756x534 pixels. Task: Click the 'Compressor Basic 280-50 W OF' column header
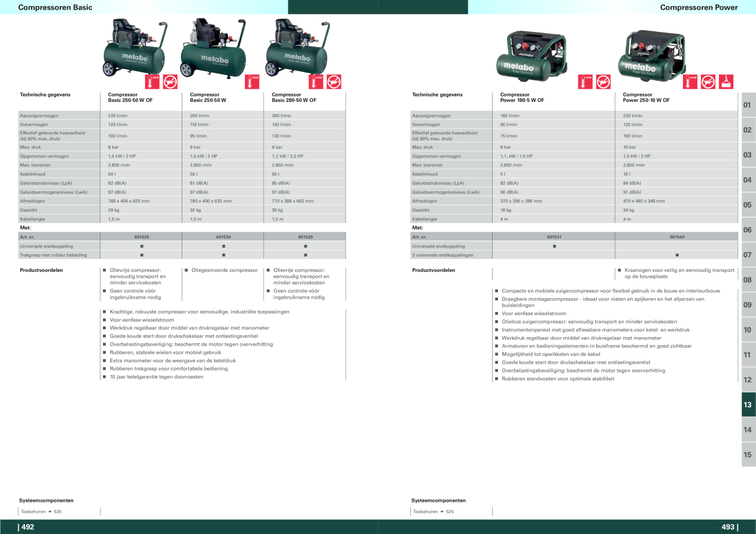[294, 98]
